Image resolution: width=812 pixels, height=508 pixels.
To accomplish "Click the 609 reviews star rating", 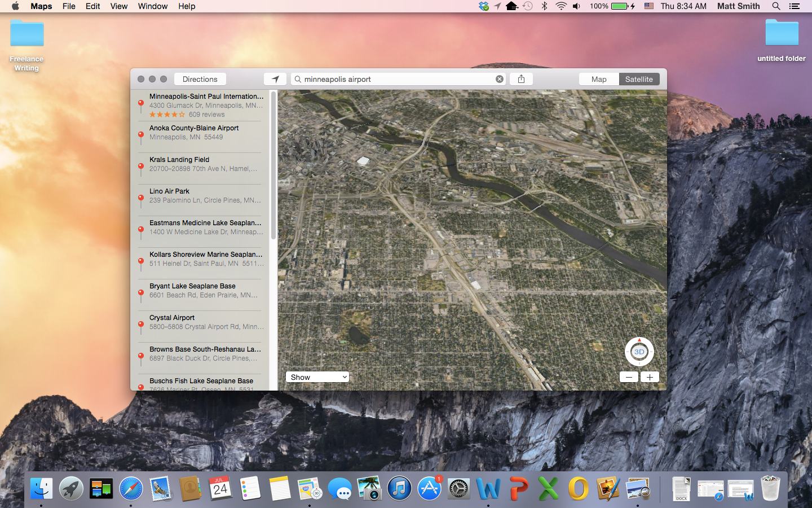I will point(187,115).
